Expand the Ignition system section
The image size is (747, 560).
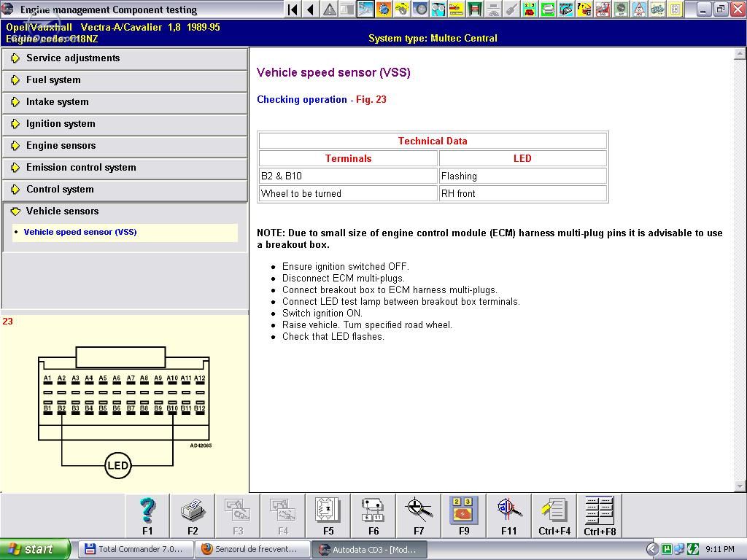point(125,124)
